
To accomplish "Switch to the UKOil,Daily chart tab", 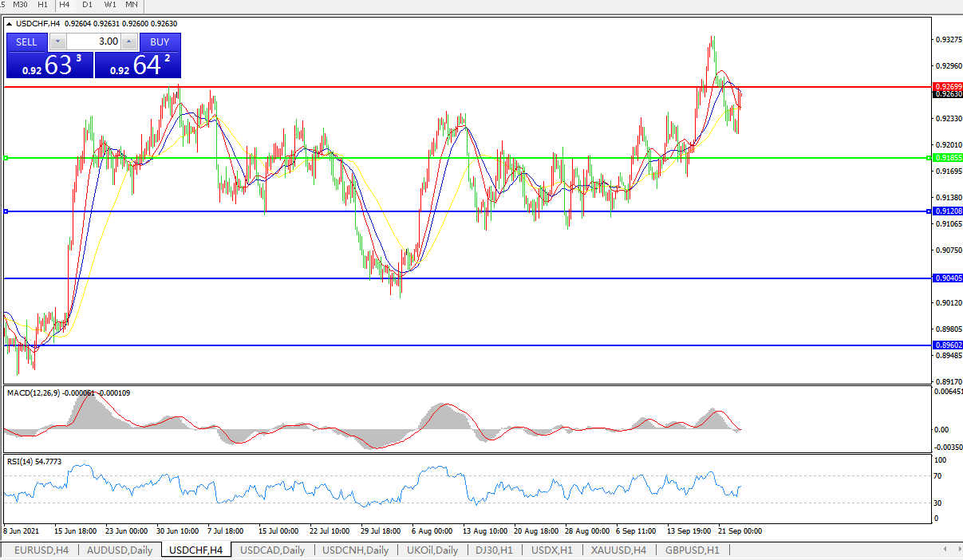I will coord(432,550).
